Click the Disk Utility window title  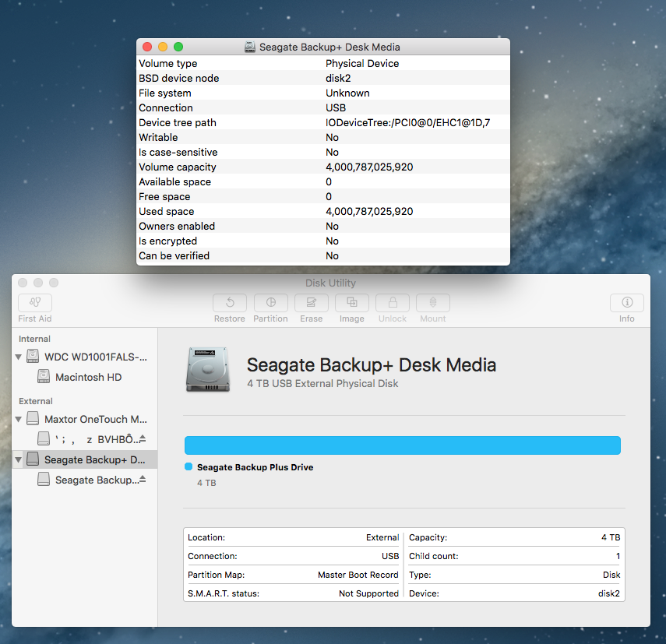[330, 283]
